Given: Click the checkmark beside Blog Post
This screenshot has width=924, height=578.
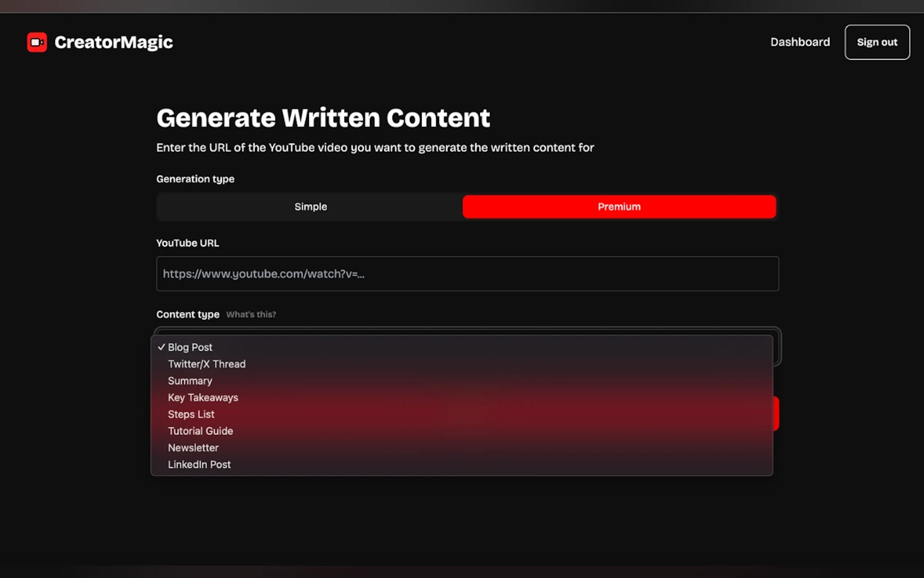Looking at the screenshot, I should coord(162,347).
